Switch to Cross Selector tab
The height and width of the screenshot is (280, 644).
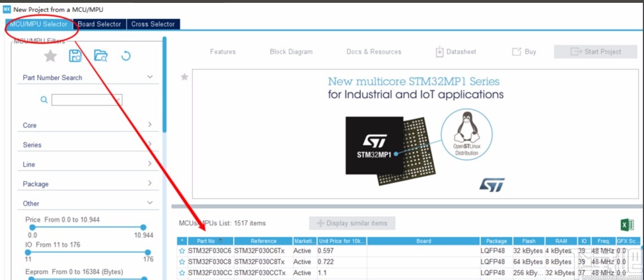[153, 24]
